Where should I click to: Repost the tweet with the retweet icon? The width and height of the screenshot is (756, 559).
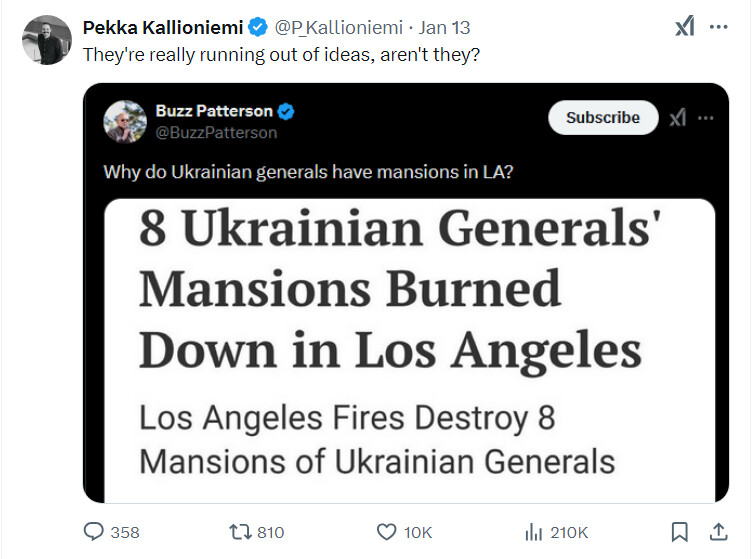(x=240, y=532)
